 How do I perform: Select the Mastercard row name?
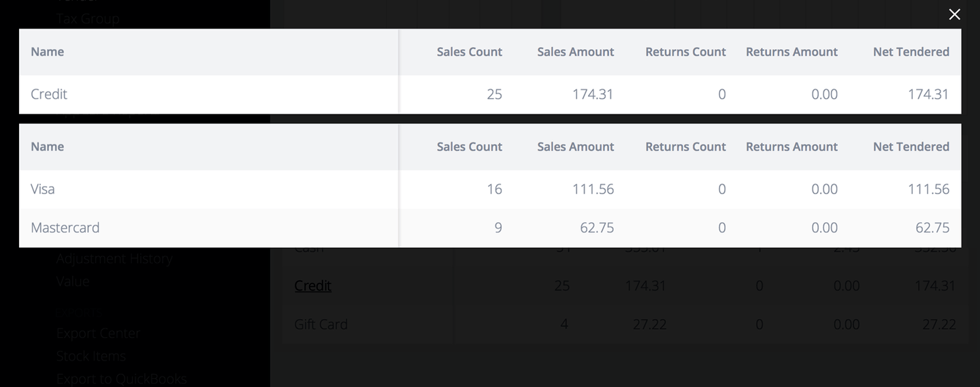pyautogui.click(x=65, y=228)
